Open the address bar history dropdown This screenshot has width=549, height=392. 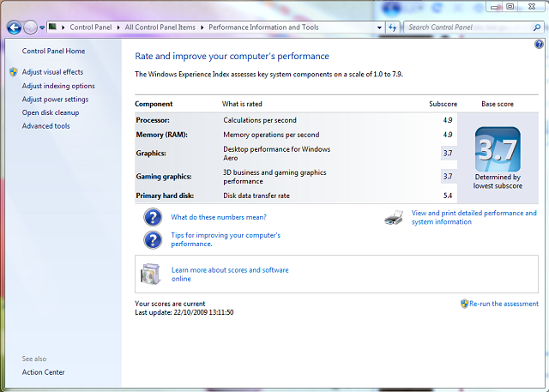click(x=379, y=27)
